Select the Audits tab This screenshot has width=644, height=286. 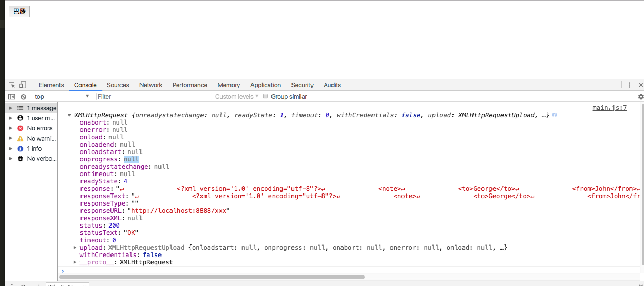click(332, 85)
